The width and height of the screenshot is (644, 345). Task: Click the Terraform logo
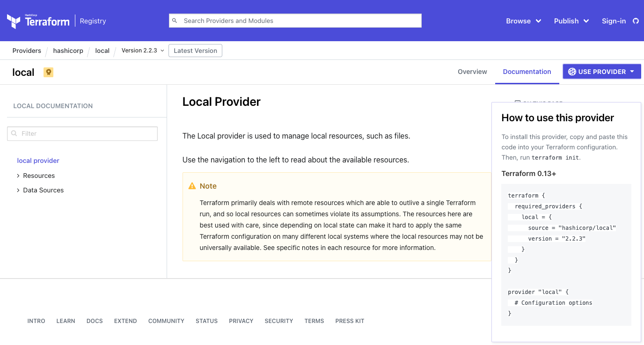[38, 21]
